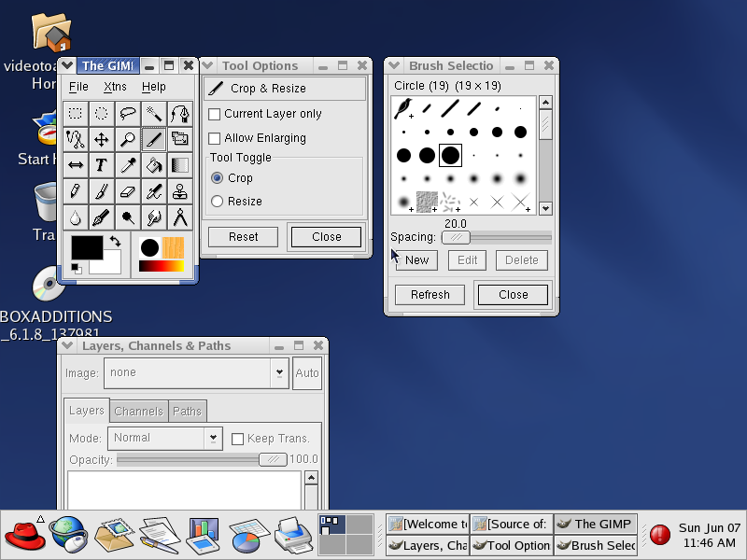Select the Flip tool
The image size is (747, 560).
(x=76, y=166)
